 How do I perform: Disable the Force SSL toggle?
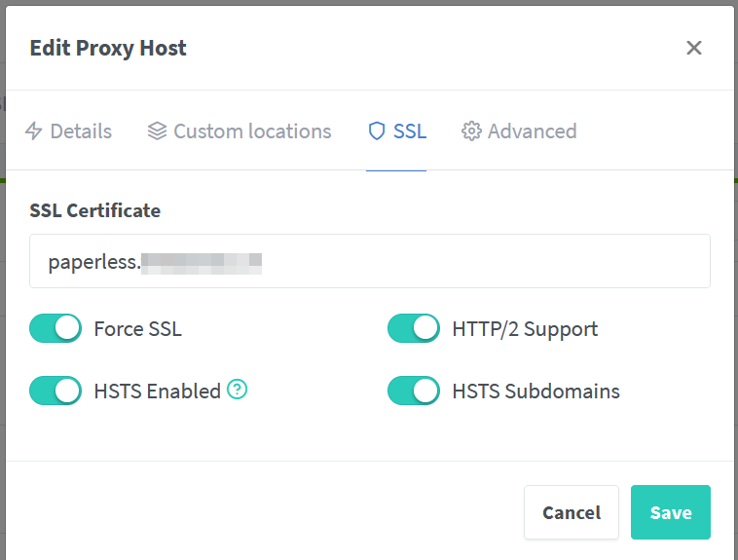point(55,329)
